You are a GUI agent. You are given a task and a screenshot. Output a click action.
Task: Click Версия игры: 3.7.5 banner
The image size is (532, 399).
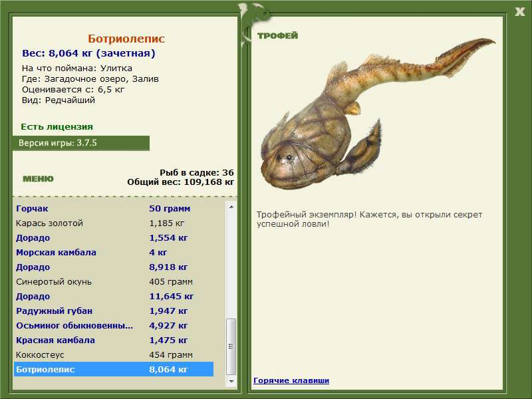click(81, 143)
